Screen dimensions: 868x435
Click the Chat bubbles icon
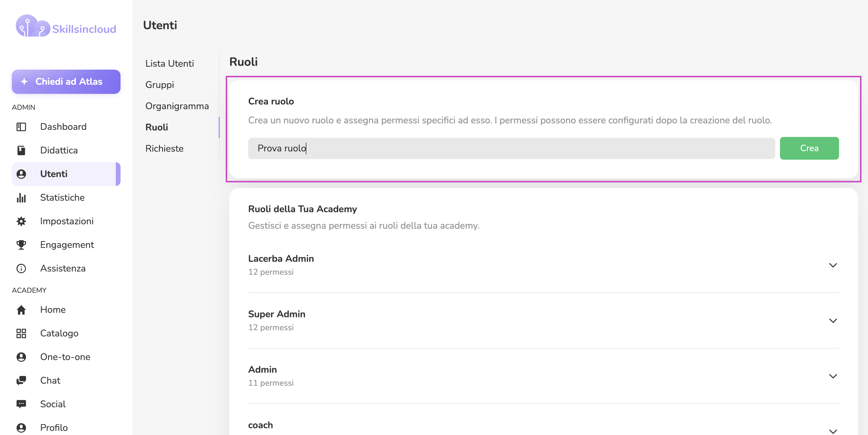pyautogui.click(x=21, y=380)
